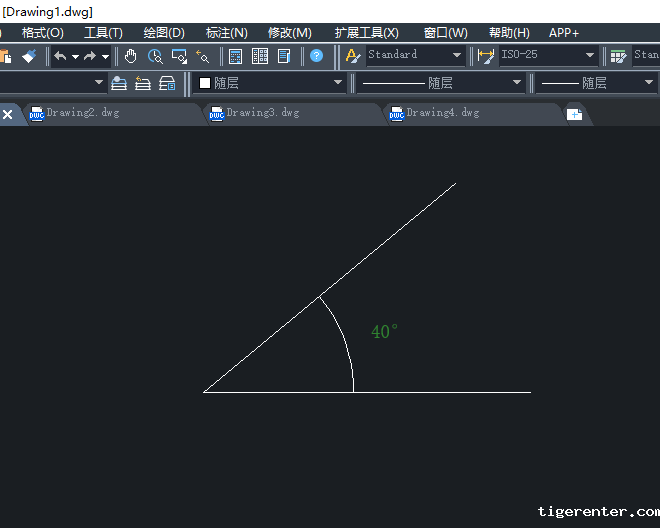Click the Zoom Previous icon
This screenshot has width=660, height=528.
203,56
